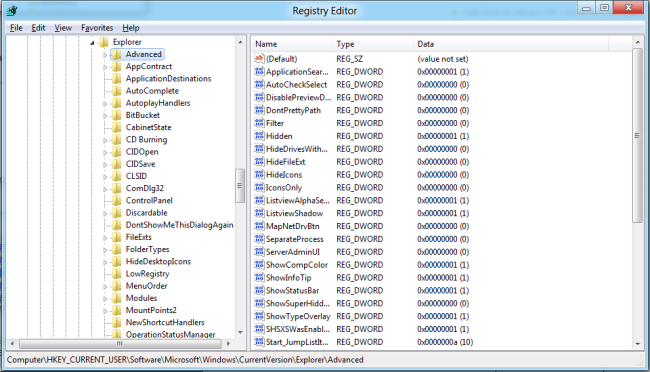Click the HideIcons DWORD icon

click(x=259, y=174)
